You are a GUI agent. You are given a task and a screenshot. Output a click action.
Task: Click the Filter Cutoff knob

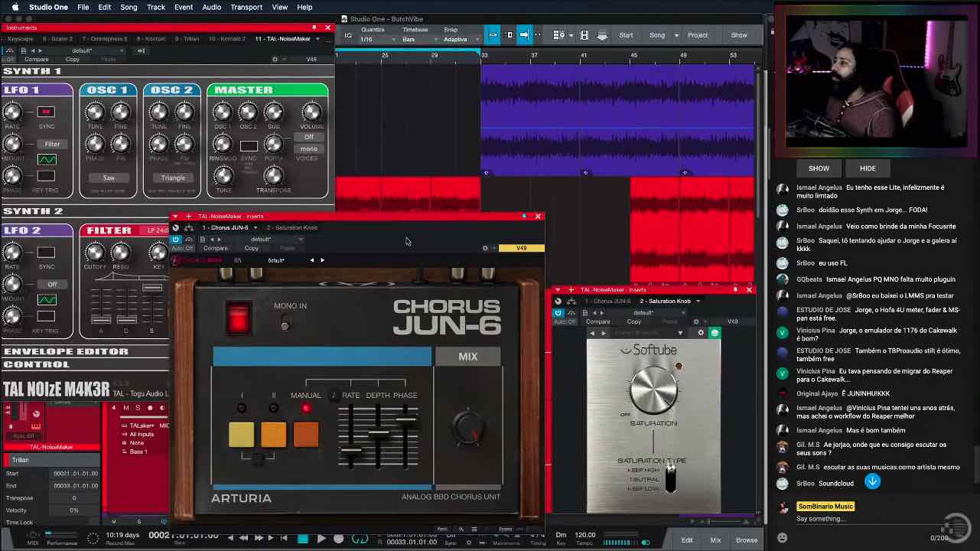pos(95,253)
